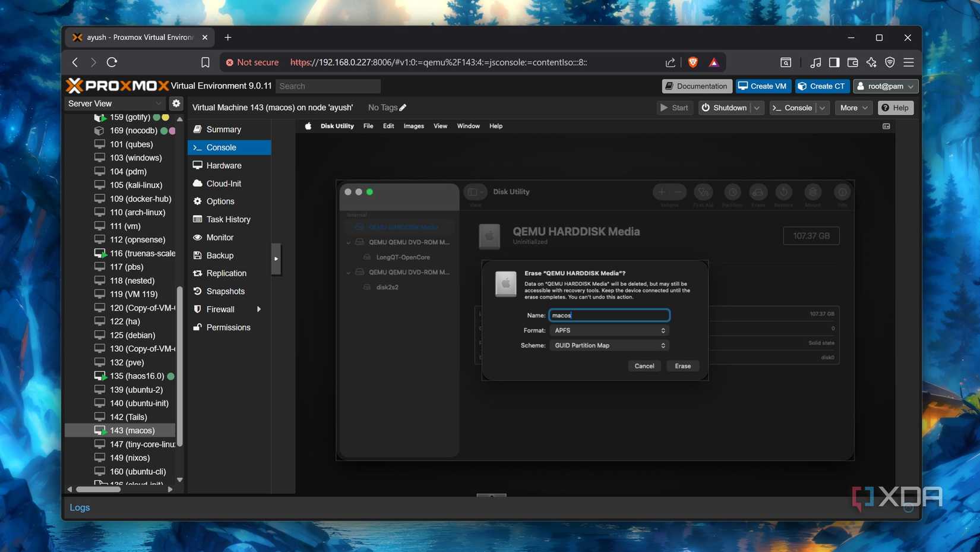This screenshot has height=552, width=980.
Task: Open the More dropdown menu
Action: [x=854, y=108]
